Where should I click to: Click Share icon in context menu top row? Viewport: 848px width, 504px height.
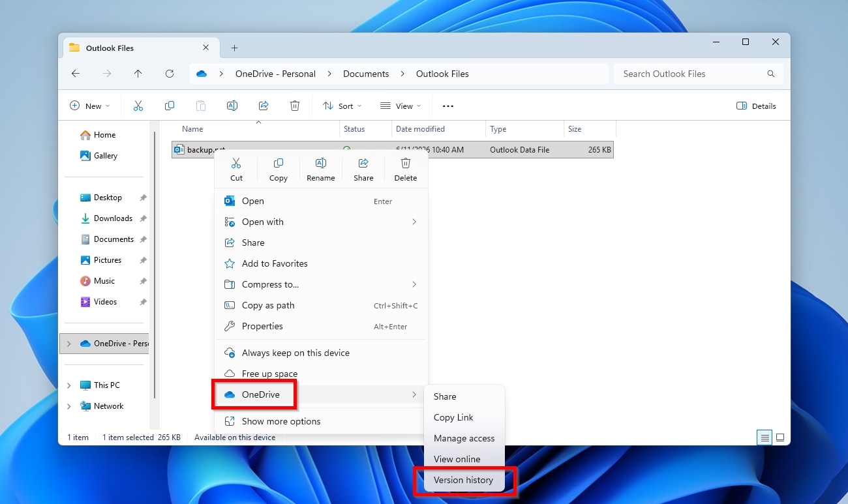pos(363,163)
